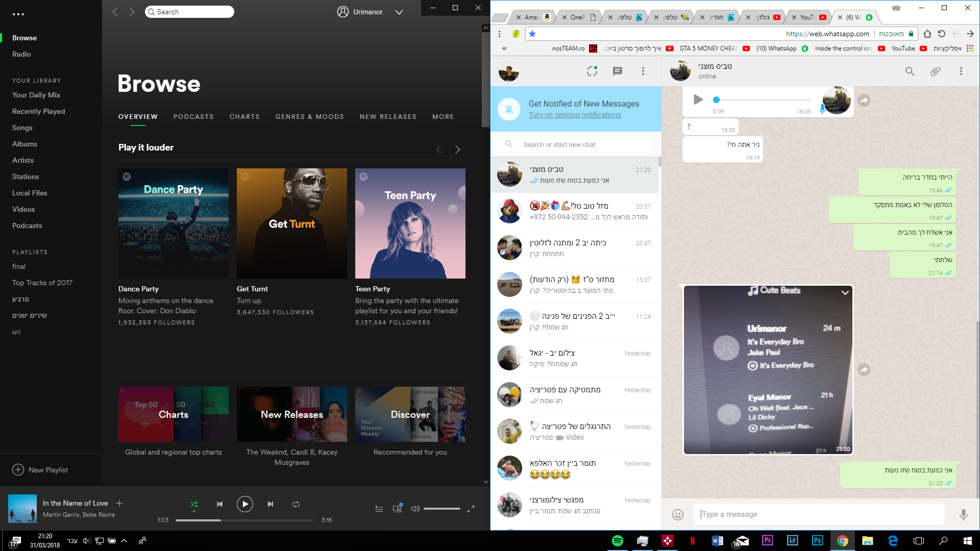Image resolution: width=980 pixels, height=551 pixels.
Task: Open WhatsApp status icon
Action: coord(592,71)
